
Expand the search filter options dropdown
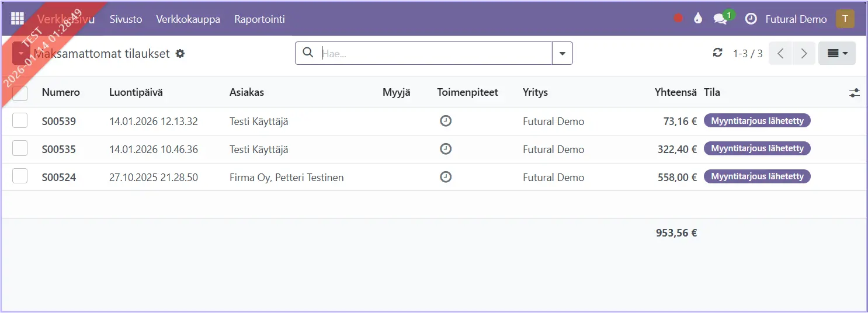[x=562, y=53]
